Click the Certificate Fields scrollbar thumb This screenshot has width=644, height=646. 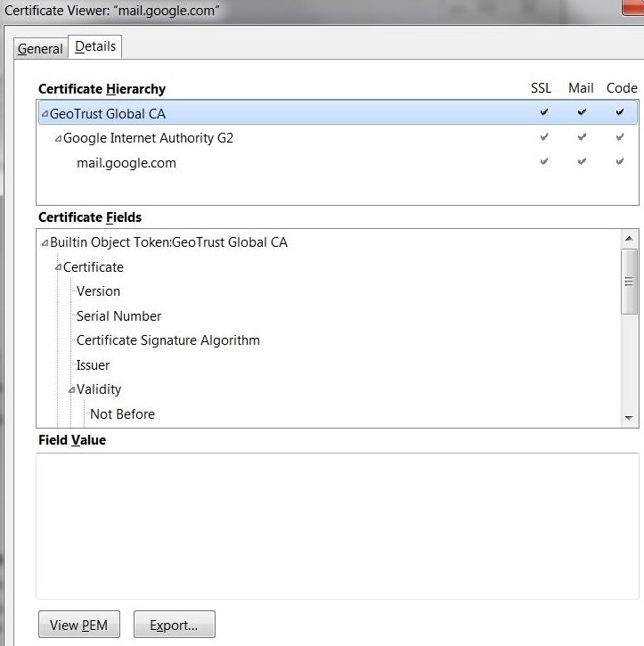coord(629,282)
